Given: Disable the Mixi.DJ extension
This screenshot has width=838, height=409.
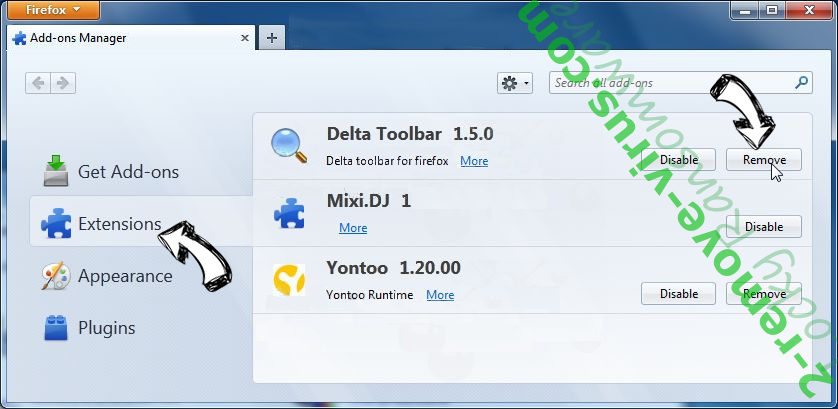Looking at the screenshot, I should pos(764,227).
